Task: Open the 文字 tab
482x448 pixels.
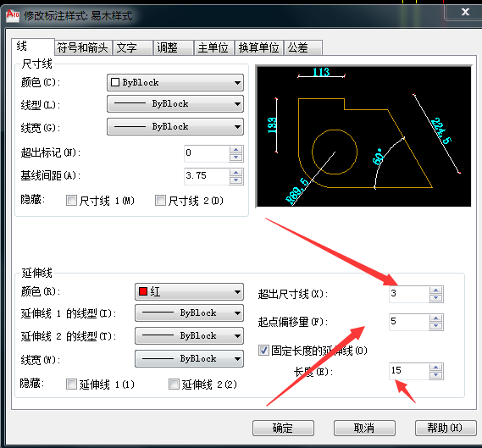Action: click(133, 48)
